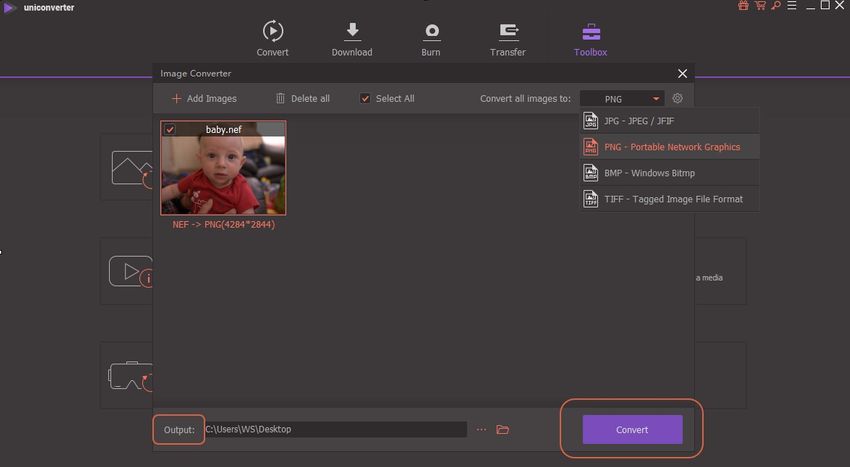Click Add Images button
Screen dimensions: 850x467
[204, 99]
